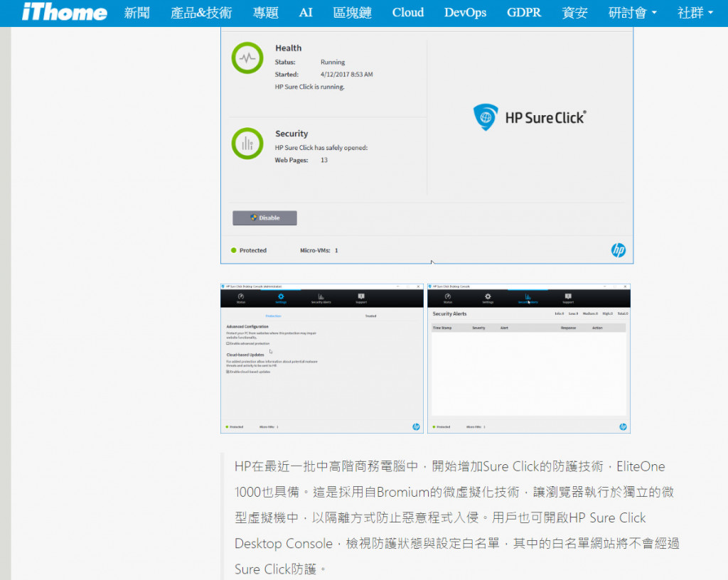728x580 pixels.
Task: Go to the Cloud section
Action: pyautogui.click(x=407, y=13)
